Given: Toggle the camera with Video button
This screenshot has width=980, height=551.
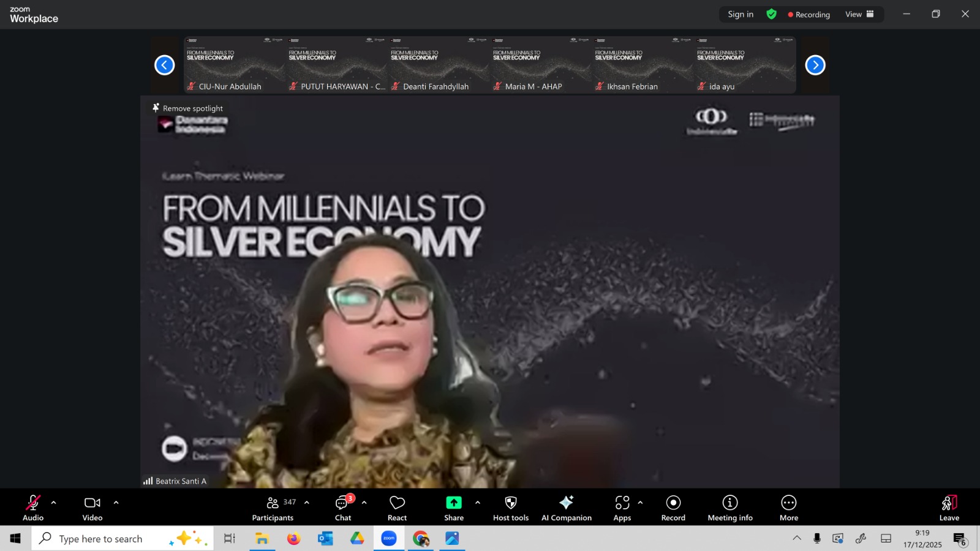Looking at the screenshot, I should click(92, 508).
